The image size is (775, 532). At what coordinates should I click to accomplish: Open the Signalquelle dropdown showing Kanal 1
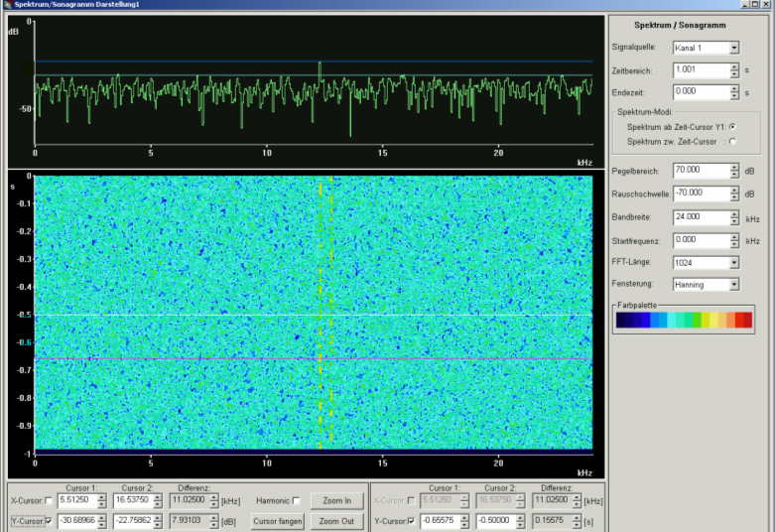733,48
